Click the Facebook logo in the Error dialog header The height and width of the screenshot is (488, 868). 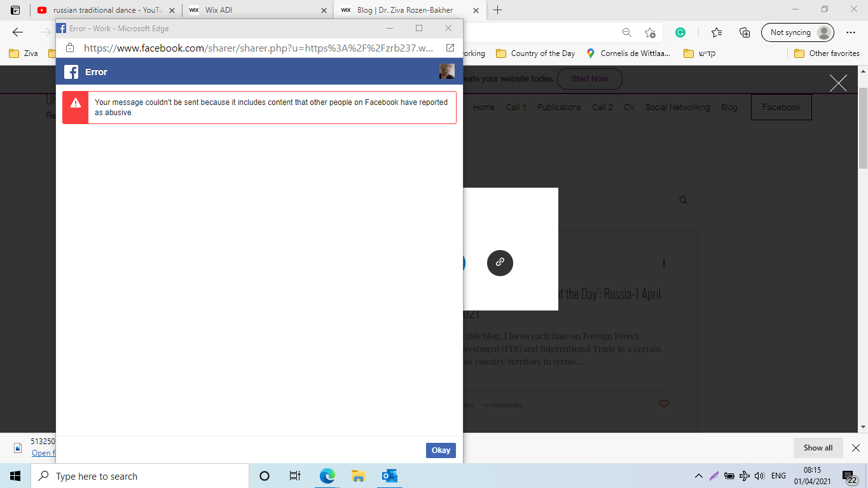click(x=71, y=71)
